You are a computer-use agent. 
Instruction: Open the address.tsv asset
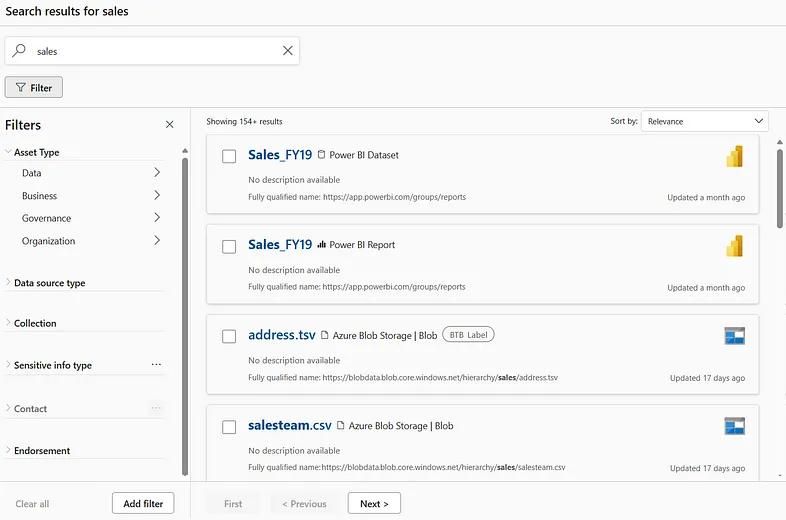coord(282,335)
